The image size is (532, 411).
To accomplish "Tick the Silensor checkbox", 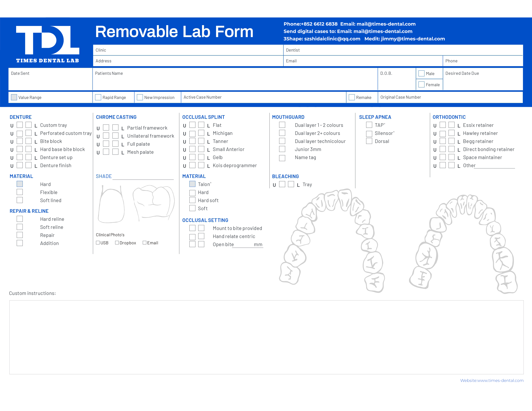I will pyautogui.click(x=369, y=134).
